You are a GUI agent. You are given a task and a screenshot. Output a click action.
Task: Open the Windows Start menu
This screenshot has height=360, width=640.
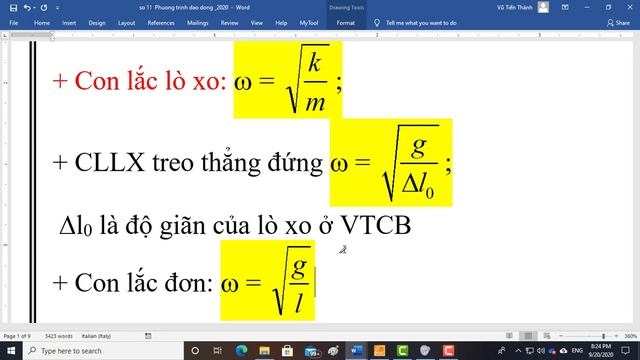click(x=11, y=351)
